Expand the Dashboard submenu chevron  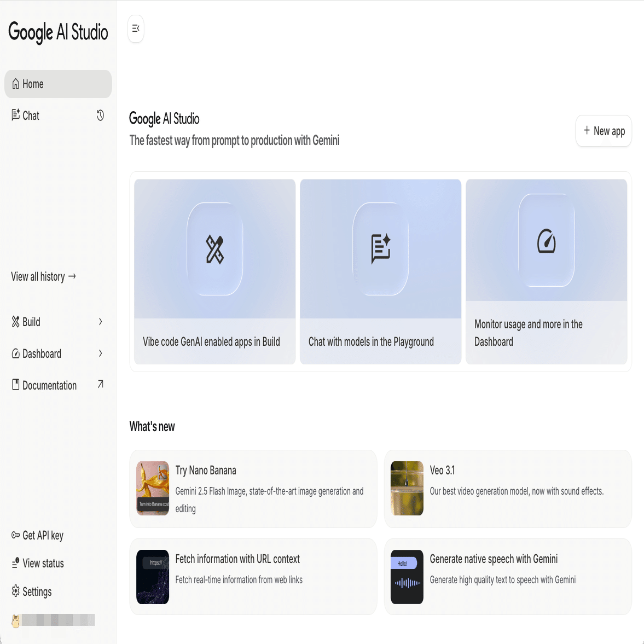(x=101, y=353)
